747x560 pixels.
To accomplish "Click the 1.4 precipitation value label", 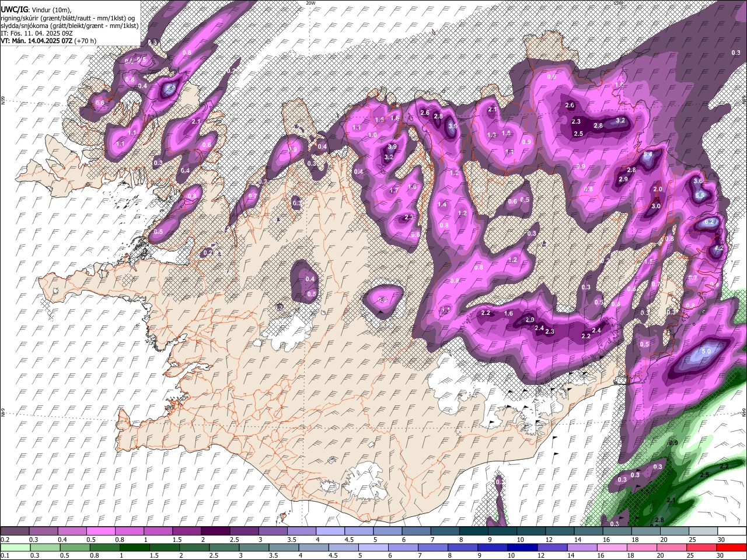I will (442, 205).
